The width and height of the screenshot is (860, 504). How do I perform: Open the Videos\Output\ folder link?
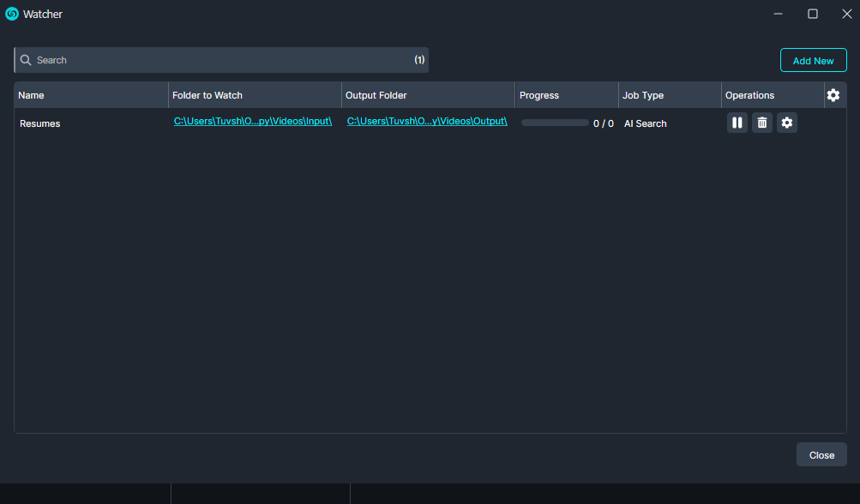(427, 121)
